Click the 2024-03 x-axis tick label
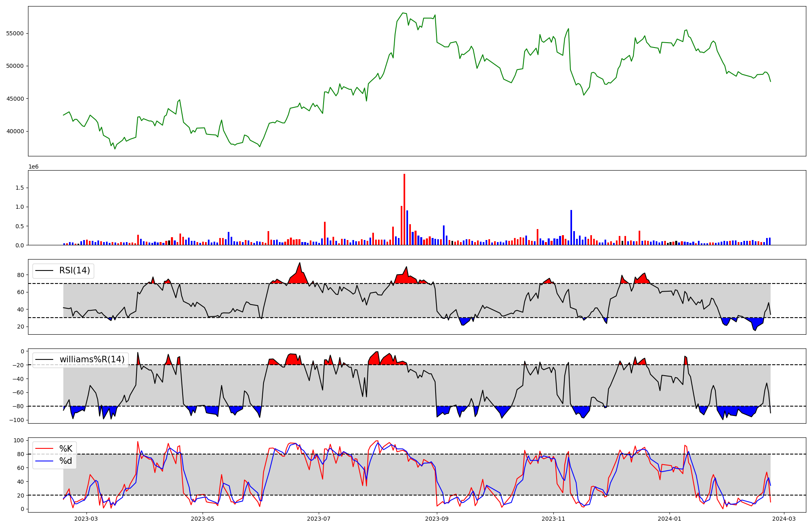Viewport: 812px width, 528px height. [784, 519]
